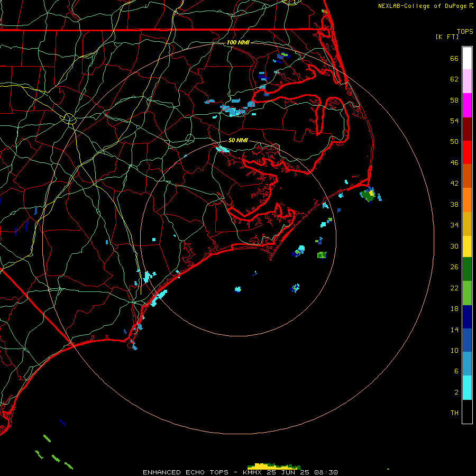Click the magenta legend swatch
The width and height of the screenshot is (476, 476).
[x=467, y=105]
